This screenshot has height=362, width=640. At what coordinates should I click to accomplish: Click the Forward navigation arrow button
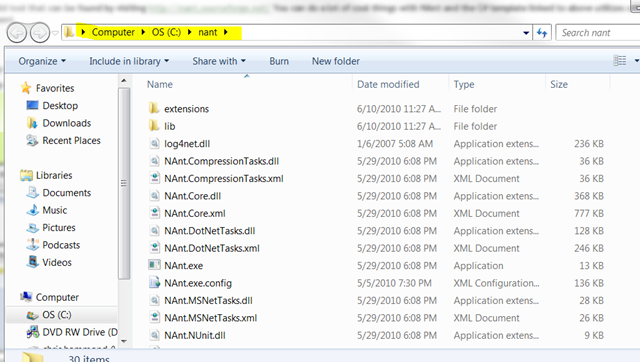(40, 33)
